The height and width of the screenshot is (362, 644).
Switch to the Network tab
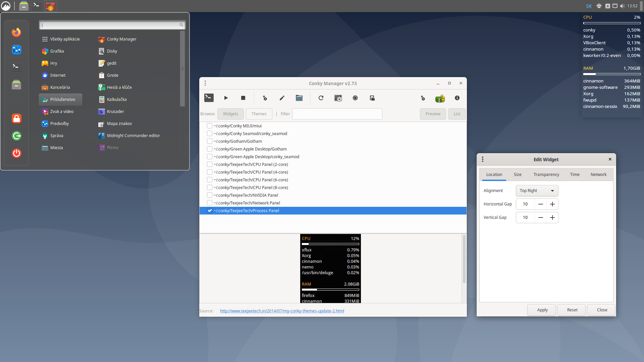tap(598, 175)
